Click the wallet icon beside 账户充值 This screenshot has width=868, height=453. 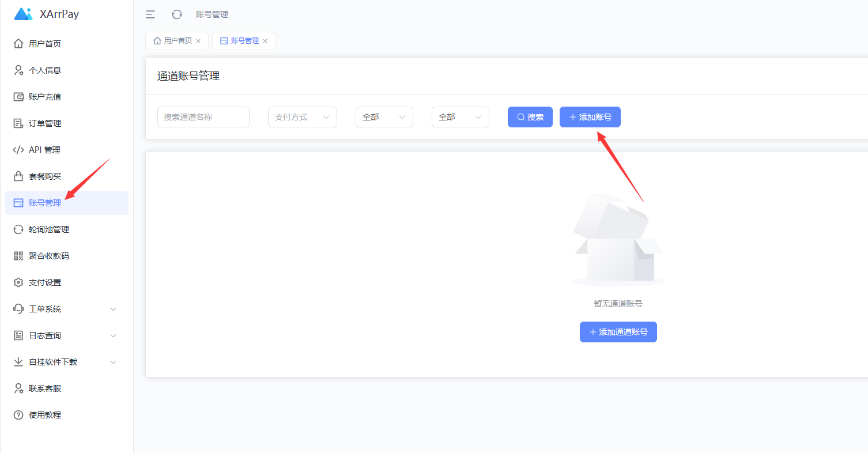18,97
